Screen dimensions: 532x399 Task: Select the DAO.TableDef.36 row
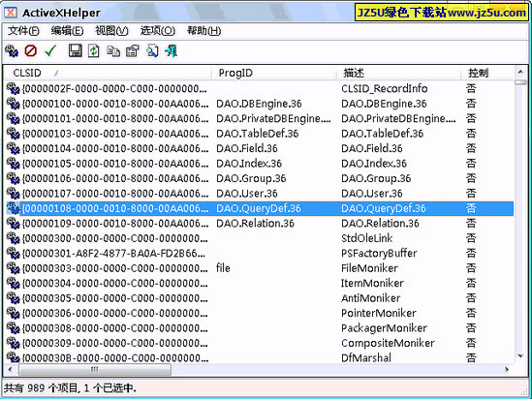[260, 134]
